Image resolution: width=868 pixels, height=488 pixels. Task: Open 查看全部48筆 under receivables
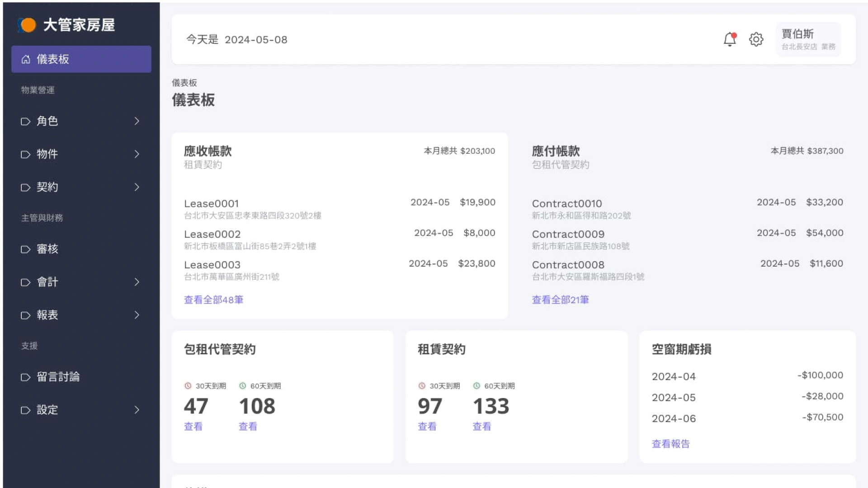[214, 300]
